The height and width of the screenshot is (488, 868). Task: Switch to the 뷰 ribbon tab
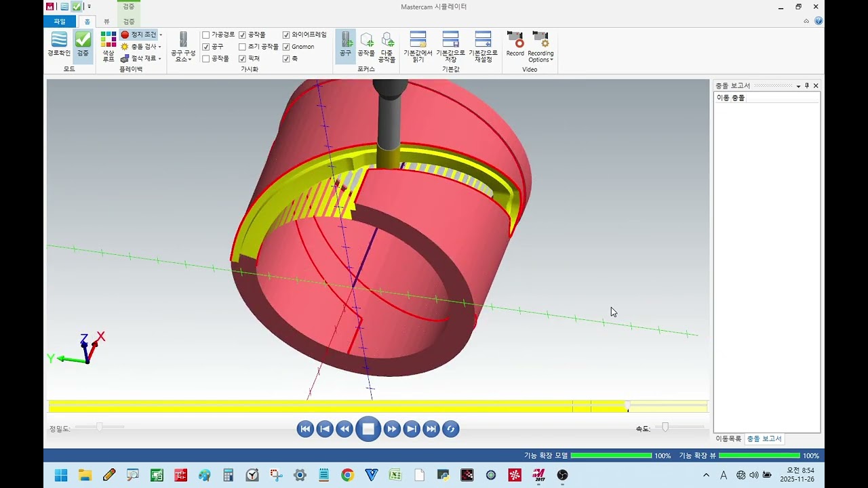click(106, 22)
